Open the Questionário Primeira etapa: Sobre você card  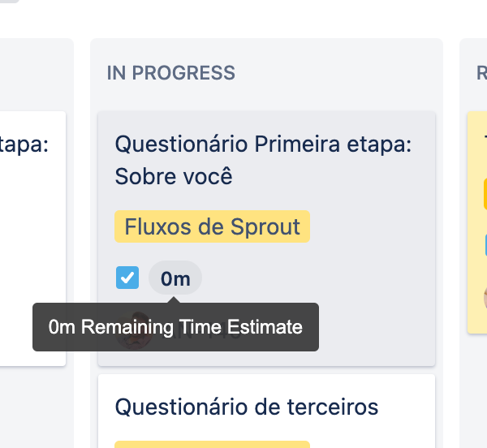[266, 239]
